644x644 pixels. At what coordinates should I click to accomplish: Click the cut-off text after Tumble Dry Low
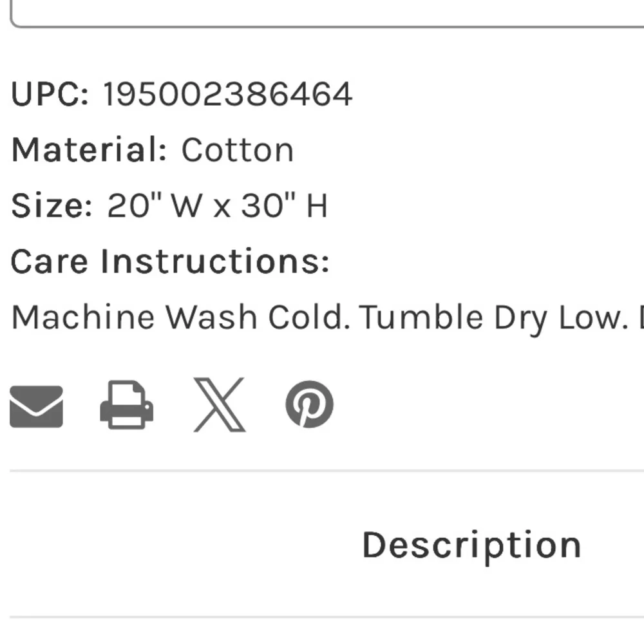(640, 317)
